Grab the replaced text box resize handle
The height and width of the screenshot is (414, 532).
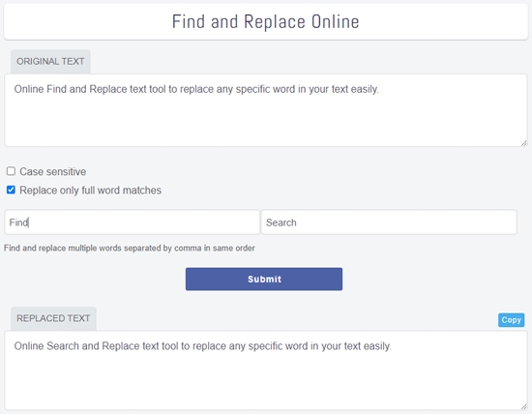[x=524, y=406]
